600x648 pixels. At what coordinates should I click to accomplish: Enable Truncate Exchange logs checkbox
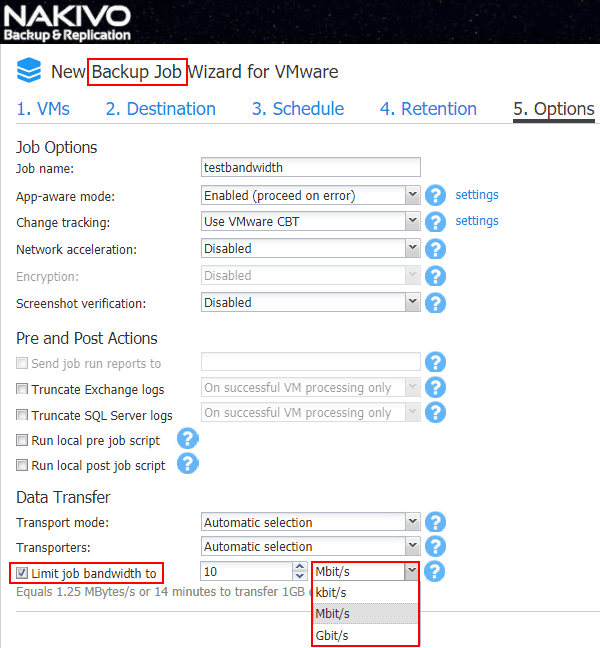click(22, 389)
